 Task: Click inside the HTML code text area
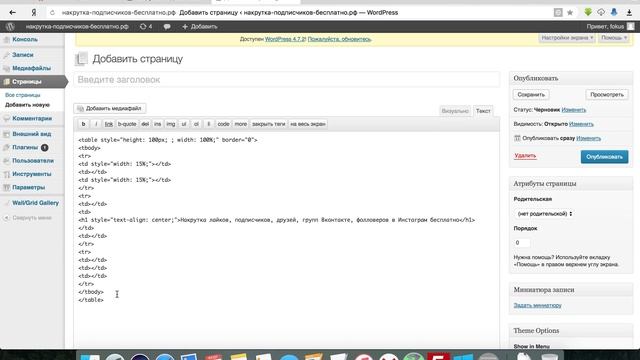287,241
